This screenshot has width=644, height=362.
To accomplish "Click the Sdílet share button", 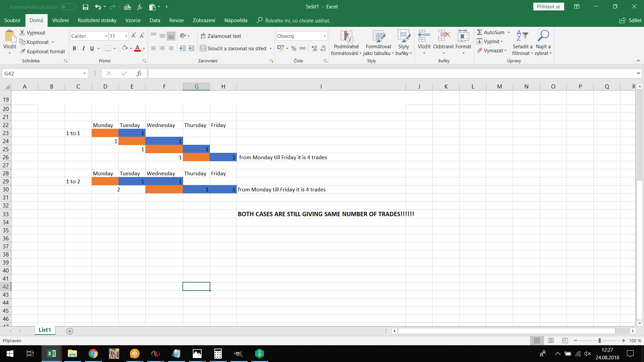I will tap(630, 20).
